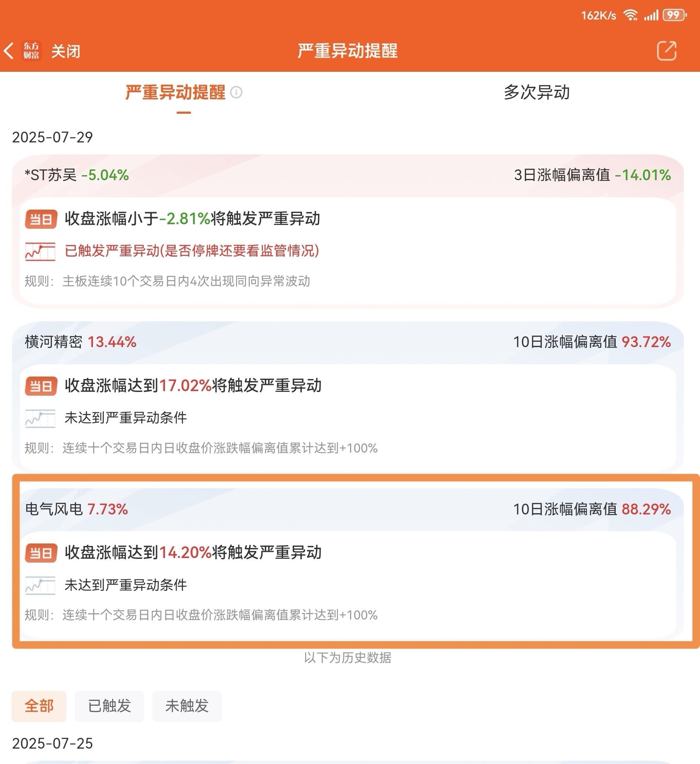The image size is (700, 764).
Task: Select the 已触发 filter chip
Action: (x=109, y=706)
